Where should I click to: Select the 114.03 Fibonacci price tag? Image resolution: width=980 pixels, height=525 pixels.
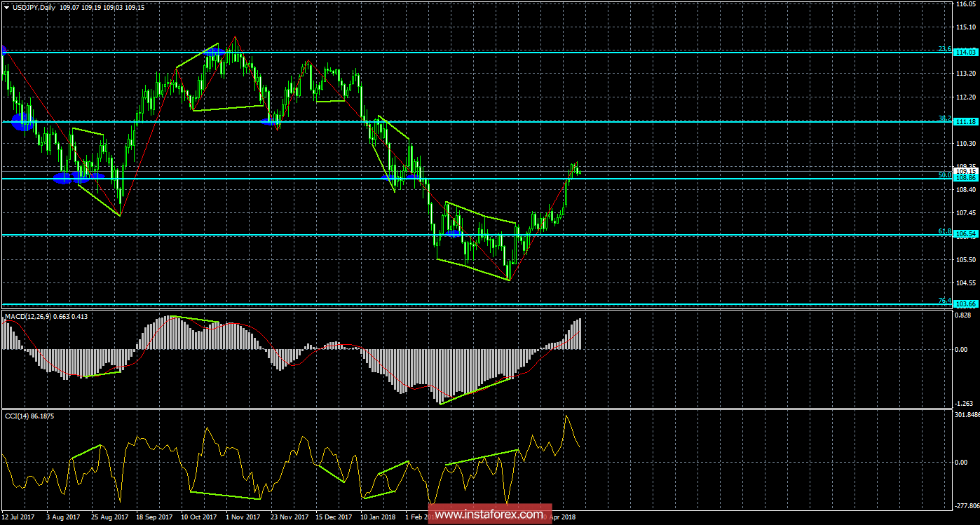966,52
